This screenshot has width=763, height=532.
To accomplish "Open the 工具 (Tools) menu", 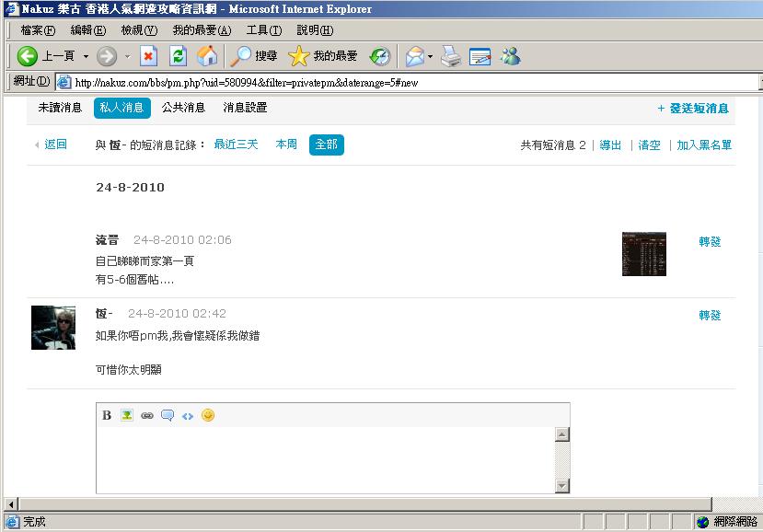I will [263, 30].
